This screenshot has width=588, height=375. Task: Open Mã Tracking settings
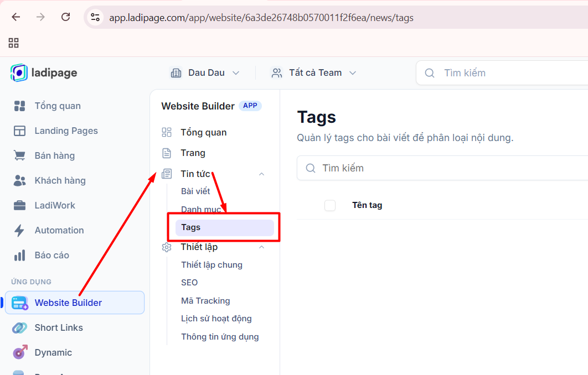click(x=205, y=301)
